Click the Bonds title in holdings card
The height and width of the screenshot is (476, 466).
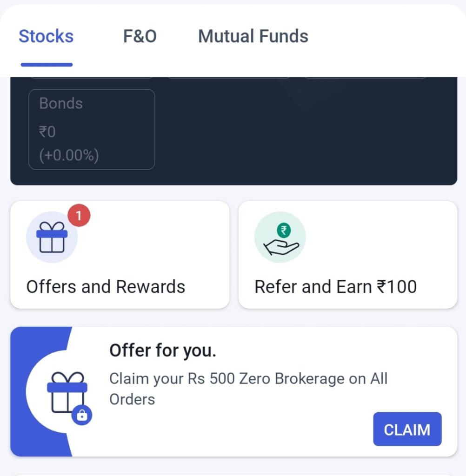point(61,103)
